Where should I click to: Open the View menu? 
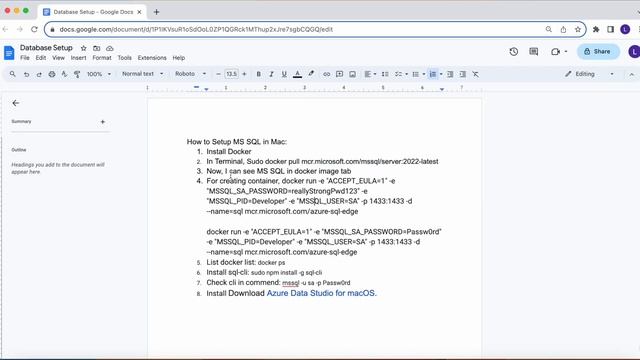click(58, 58)
